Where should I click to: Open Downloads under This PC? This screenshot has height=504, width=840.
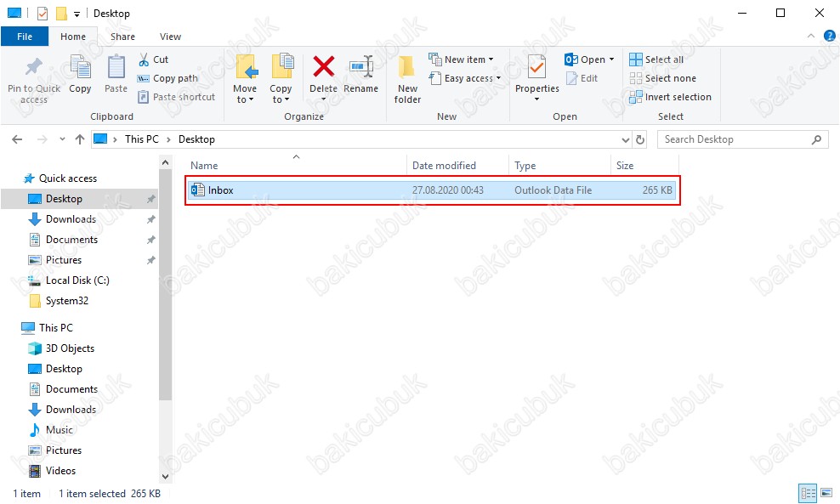point(71,409)
